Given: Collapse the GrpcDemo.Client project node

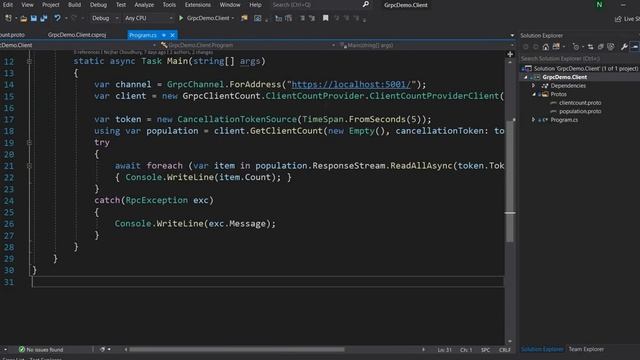Looking at the screenshot, I should tap(526, 77).
